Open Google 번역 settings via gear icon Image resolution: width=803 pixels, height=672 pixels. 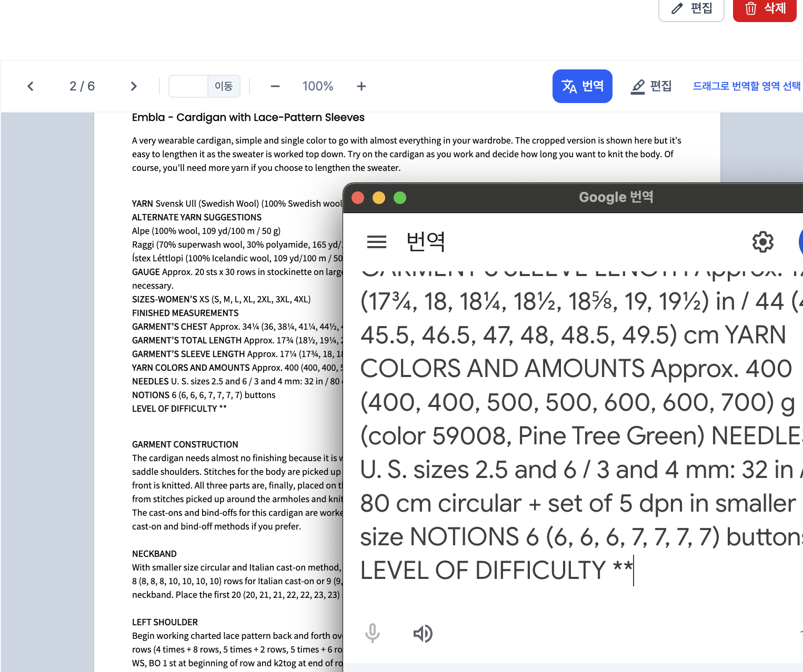(762, 242)
